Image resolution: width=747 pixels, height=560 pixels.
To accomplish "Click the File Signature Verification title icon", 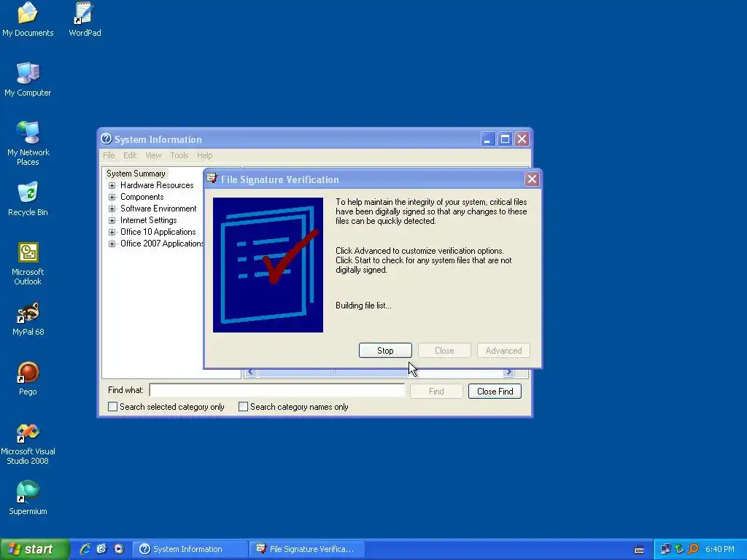I will point(212,179).
